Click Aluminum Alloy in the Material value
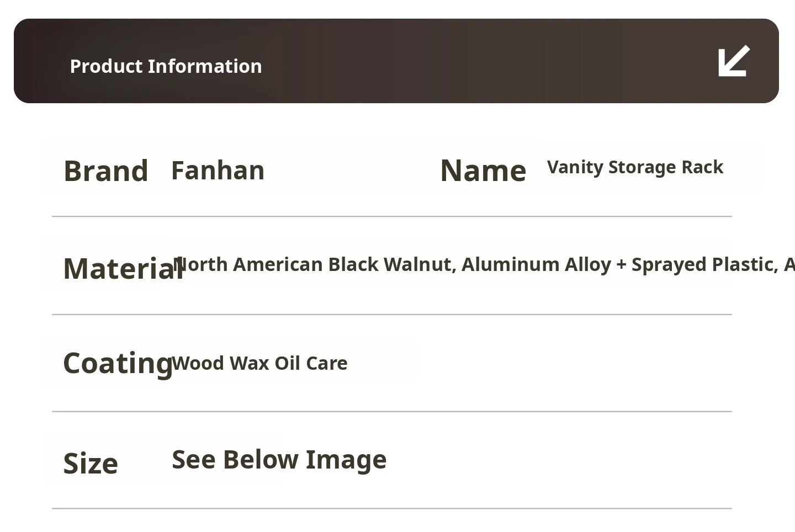The image size is (795, 532). coord(536,264)
